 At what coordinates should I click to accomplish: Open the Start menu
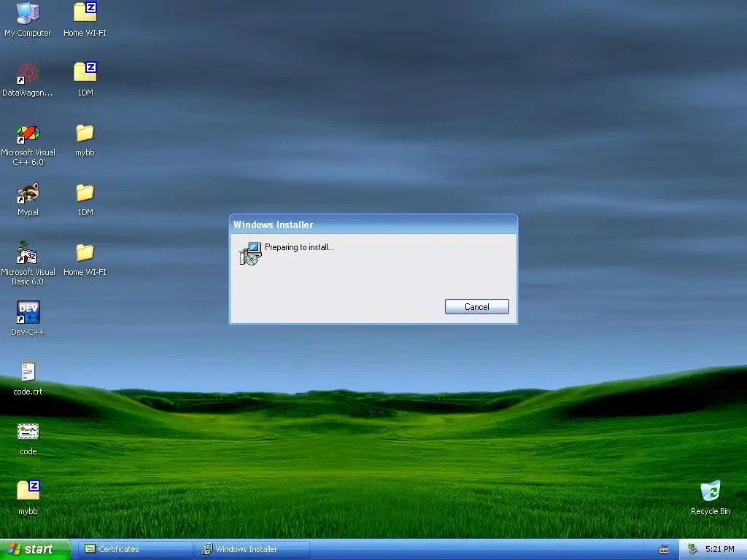point(35,550)
